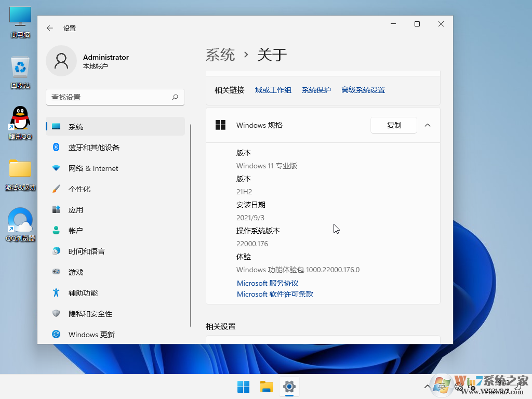
Task: Click the Start button on the taskbar
Action: (x=243, y=387)
